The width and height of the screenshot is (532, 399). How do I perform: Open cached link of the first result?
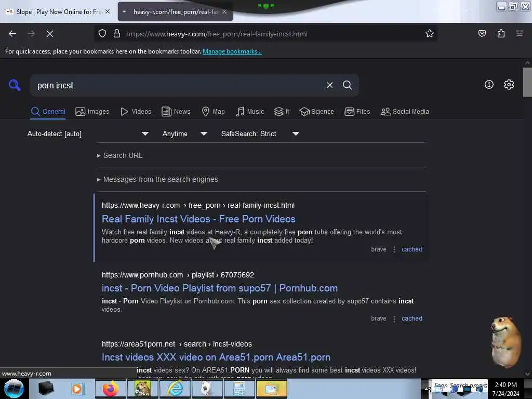coord(412,249)
